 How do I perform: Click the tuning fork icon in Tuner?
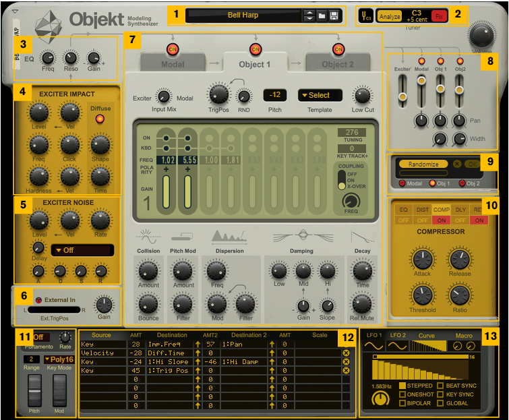[x=367, y=15]
